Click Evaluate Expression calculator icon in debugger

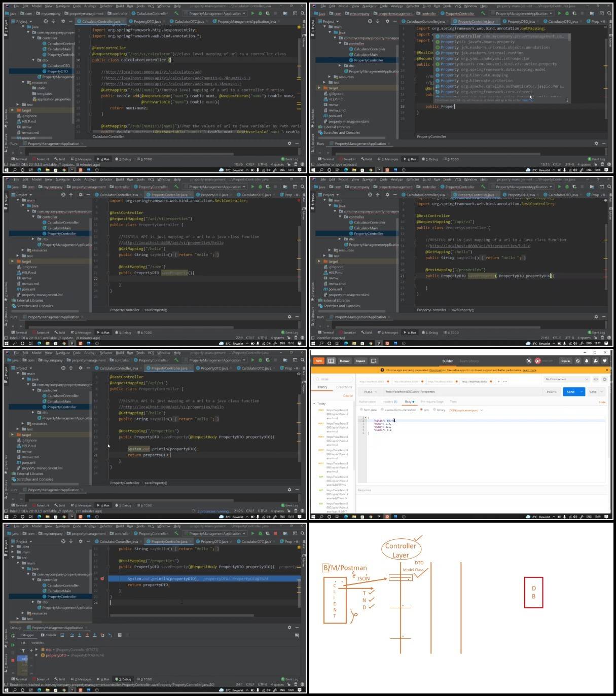[120, 635]
